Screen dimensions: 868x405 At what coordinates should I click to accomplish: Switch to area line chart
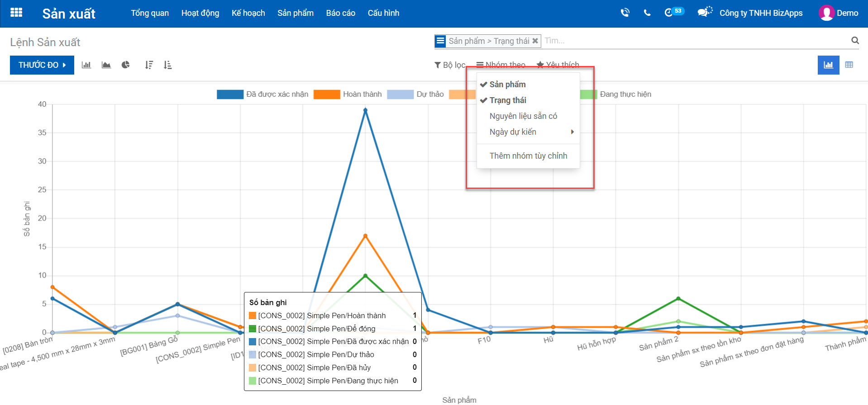106,65
